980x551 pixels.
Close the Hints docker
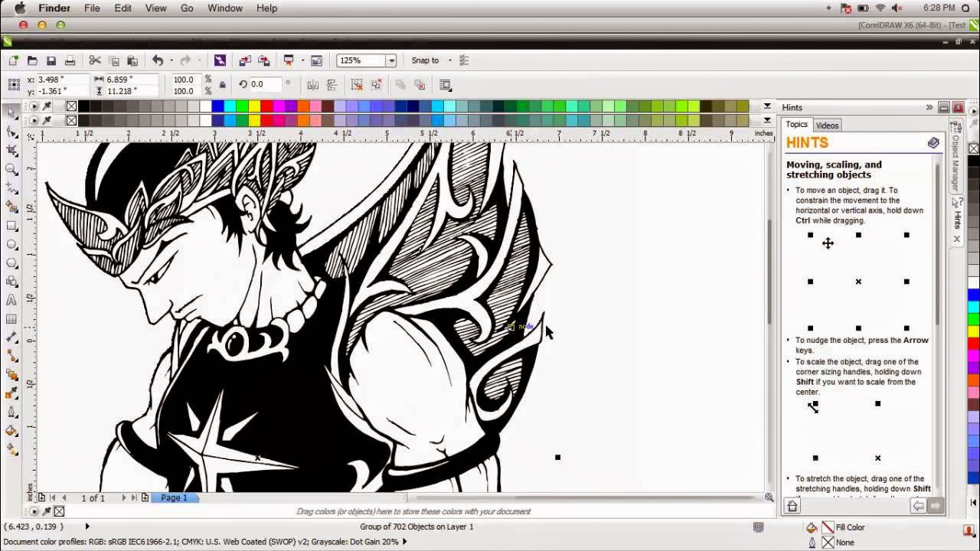(x=958, y=107)
